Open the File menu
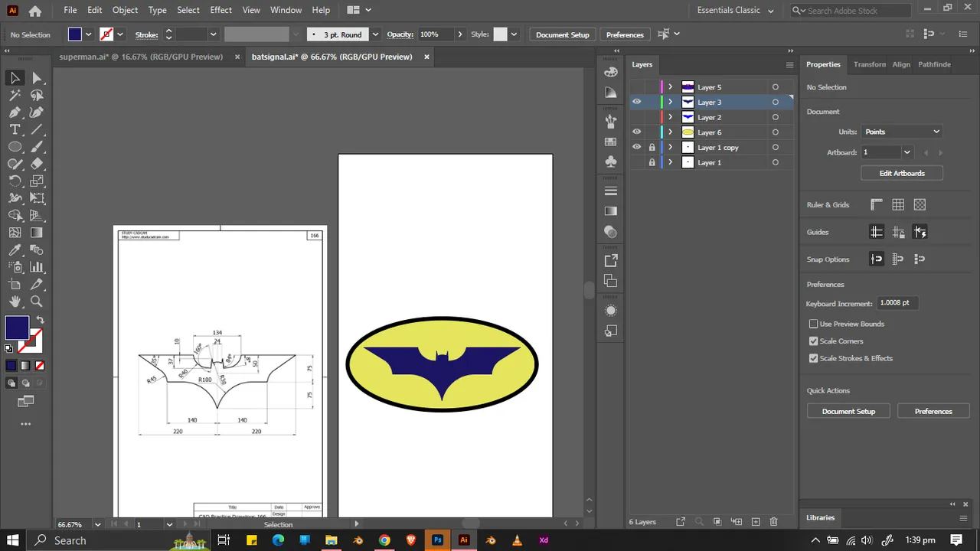Screen dimensions: 980x551 click(x=70, y=10)
